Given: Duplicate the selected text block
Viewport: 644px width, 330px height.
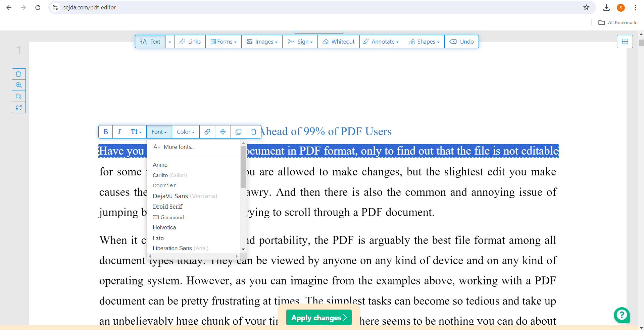Looking at the screenshot, I should (x=239, y=132).
